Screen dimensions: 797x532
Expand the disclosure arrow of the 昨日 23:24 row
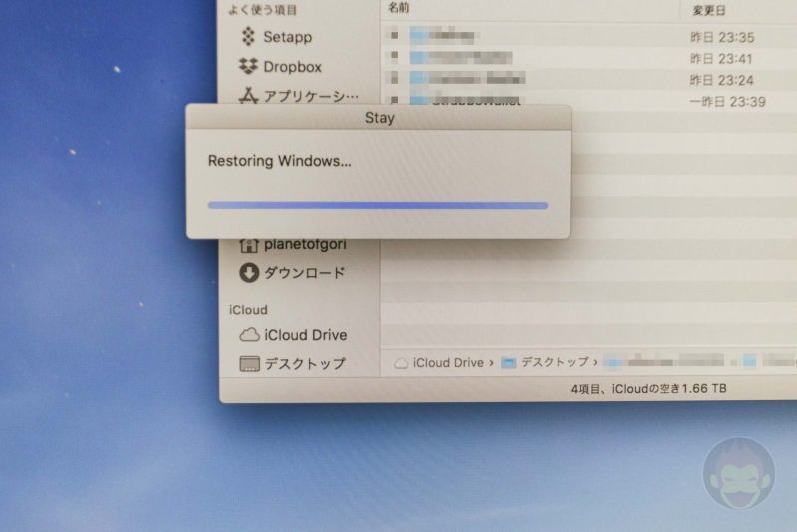394,78
